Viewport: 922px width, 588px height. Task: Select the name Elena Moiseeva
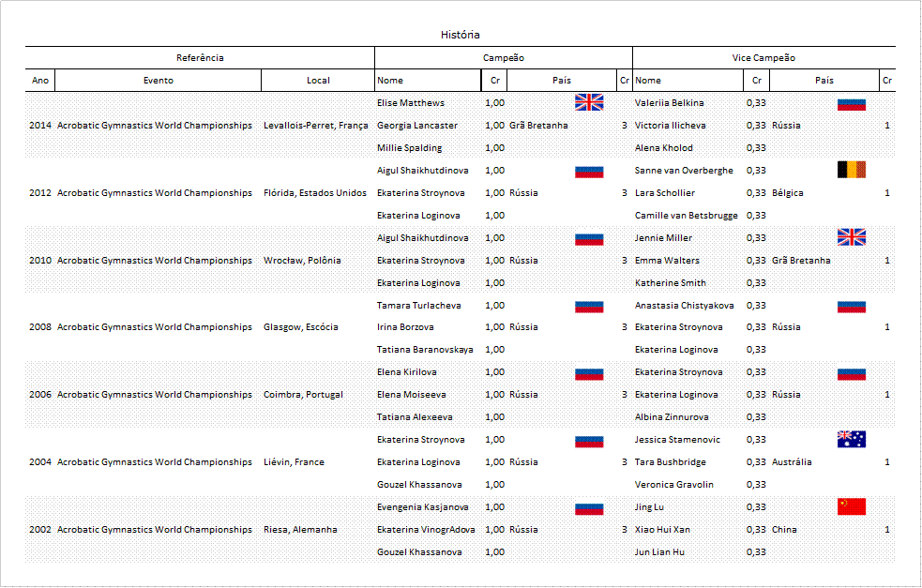(411, 395)
